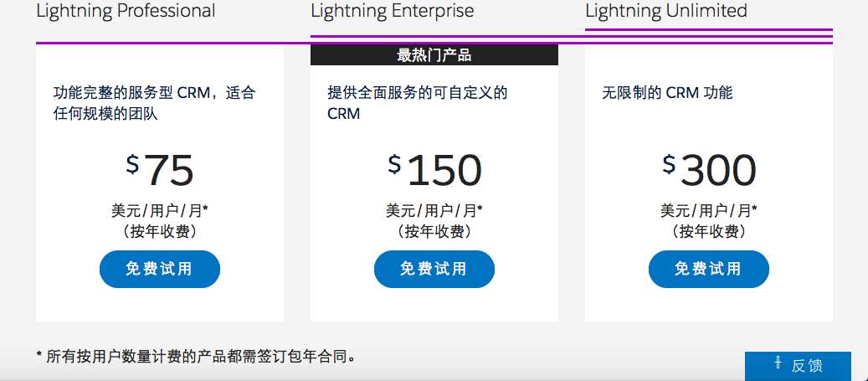The width and height of the screenshot is (868, 381).
Task: Select the Lightning Enterprise heading
Action: tap(393, 11)
